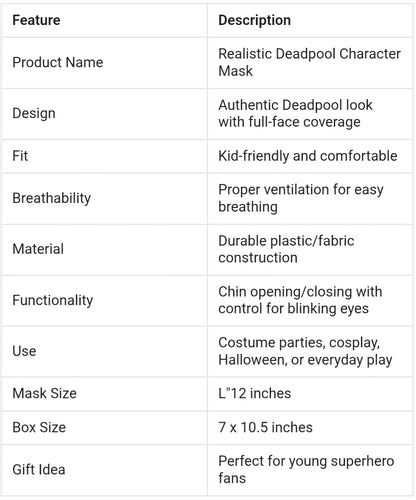416x500 pixels.
Task: Click the Mask Size row label
Action: [x=44, y=393]
